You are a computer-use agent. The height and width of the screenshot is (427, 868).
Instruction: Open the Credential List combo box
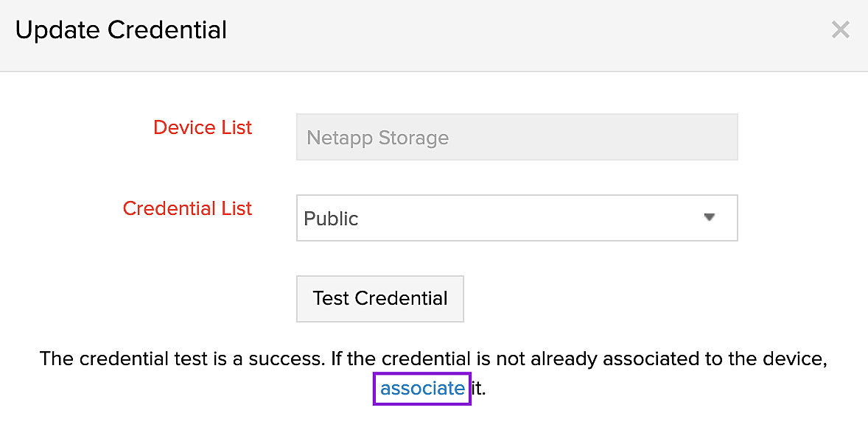516,218
